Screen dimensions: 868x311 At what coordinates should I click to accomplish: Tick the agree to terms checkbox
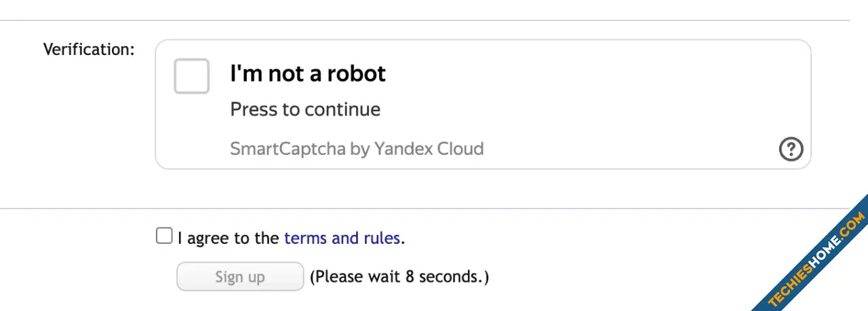point(163,236)
